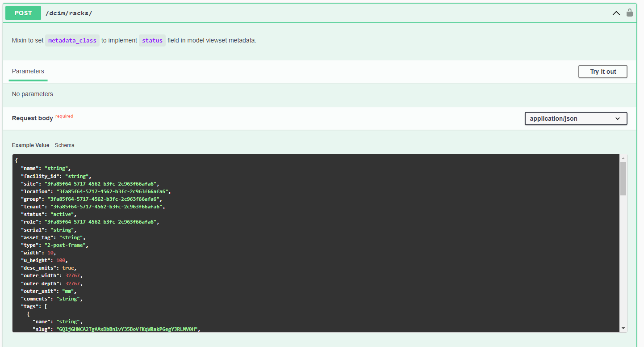The image size is (644, 347).
Task: Click the "mm" outer_unit value
Action: point(68,291)
